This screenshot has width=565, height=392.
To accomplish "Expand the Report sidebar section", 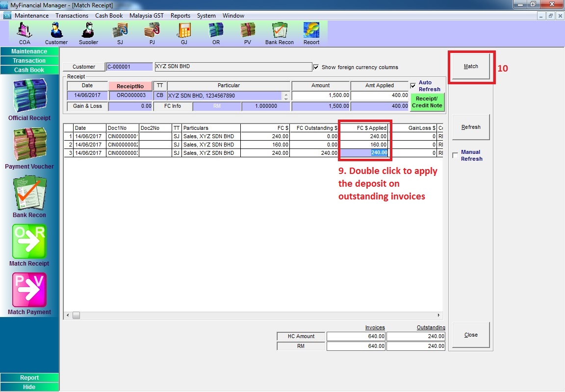I will click(x=29, y=378).
